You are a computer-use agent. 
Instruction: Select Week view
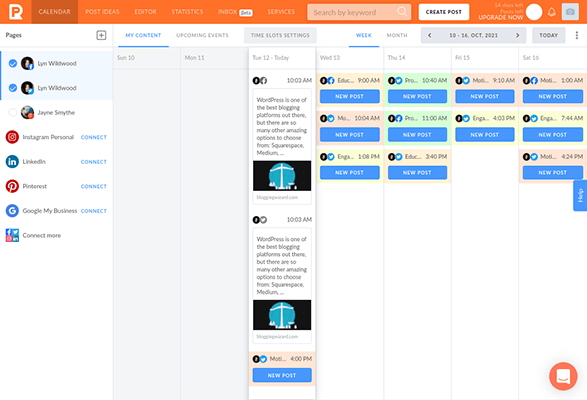tap(364, 35)
